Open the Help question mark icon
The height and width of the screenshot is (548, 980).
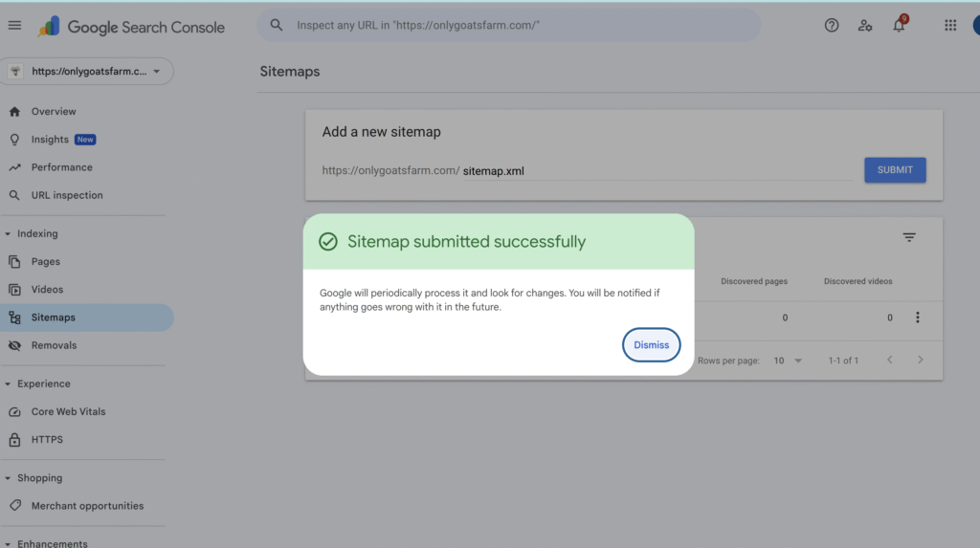pos(832,26)
